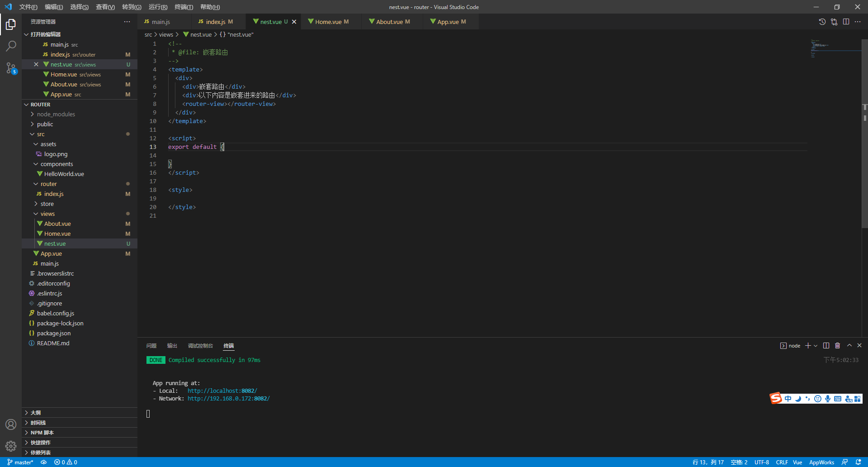Open the Search view in activity bar
Screen dimensions: 868x467
point(11,46)
